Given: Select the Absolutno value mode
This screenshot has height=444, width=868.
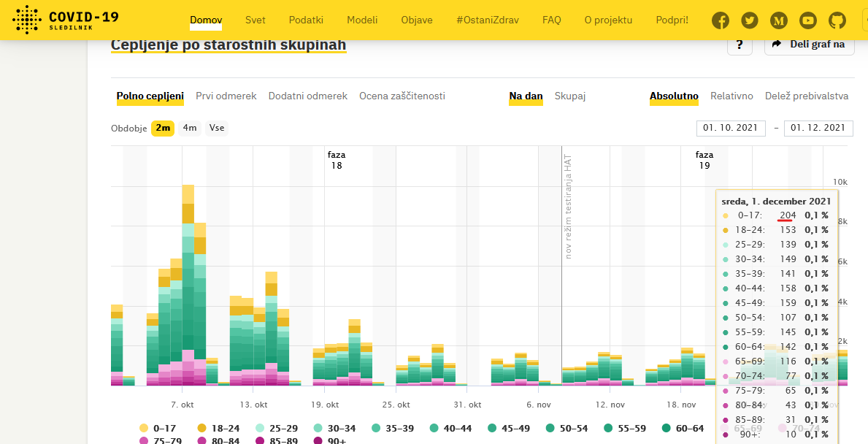Looking at the screenshot, I should coord(675,96).
